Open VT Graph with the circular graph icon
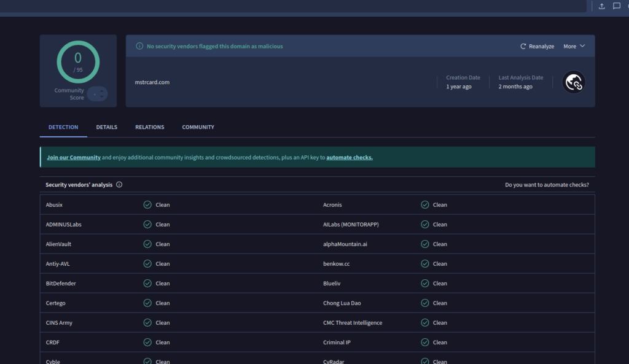Viewport: 629px width, 364px height. click(x=573, y=81)
